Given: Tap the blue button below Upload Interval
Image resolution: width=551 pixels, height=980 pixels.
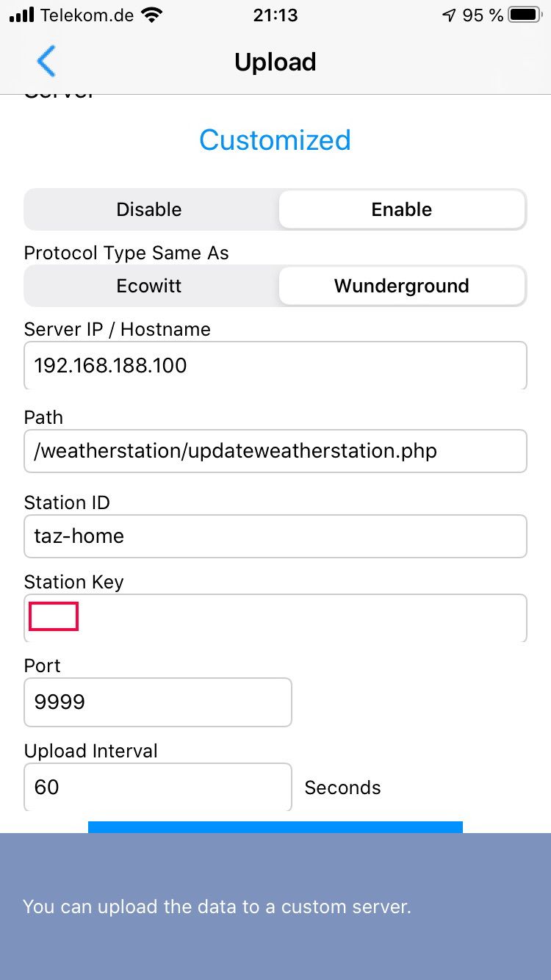Looking at the screenshot, I should pyautogui.click(x=275, y=827).
